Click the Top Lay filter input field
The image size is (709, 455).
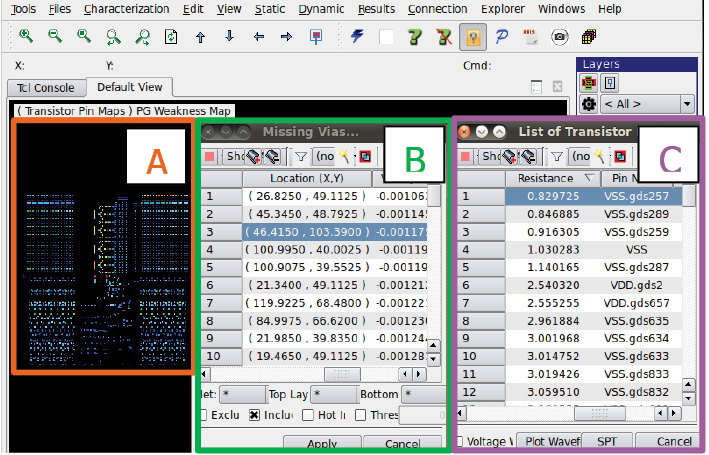pos(334,395)
